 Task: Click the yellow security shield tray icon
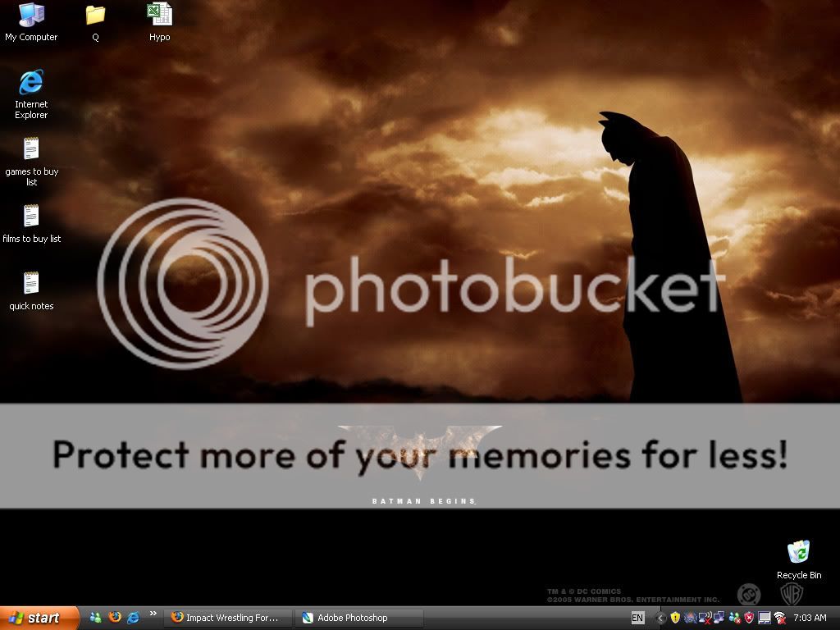pyautogui.click(x=675, y=618)
